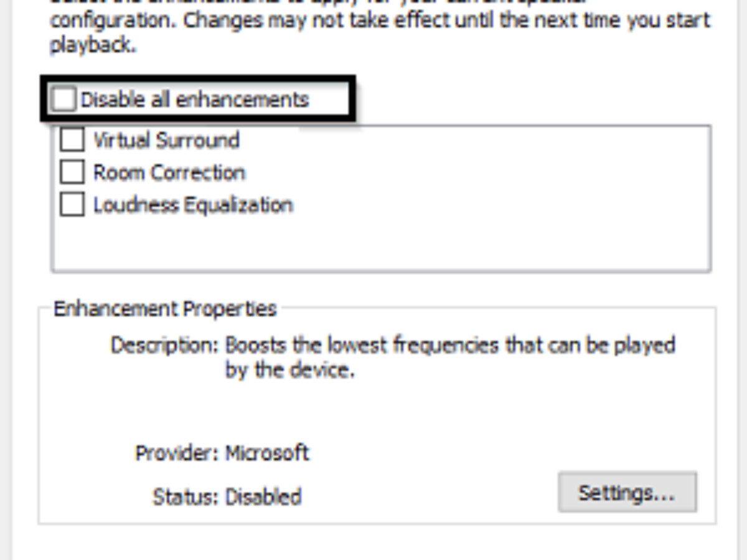
Task: Toggle the Loudness Equalization checkbox
Action: coord(72,205)
